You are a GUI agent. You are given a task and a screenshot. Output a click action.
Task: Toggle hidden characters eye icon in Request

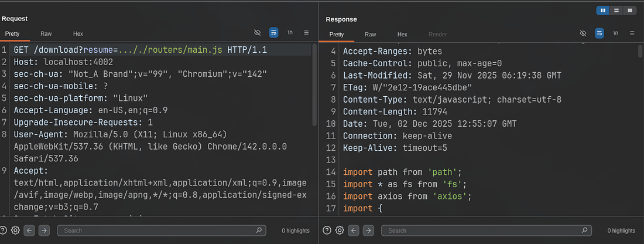(x=258, y=32)
